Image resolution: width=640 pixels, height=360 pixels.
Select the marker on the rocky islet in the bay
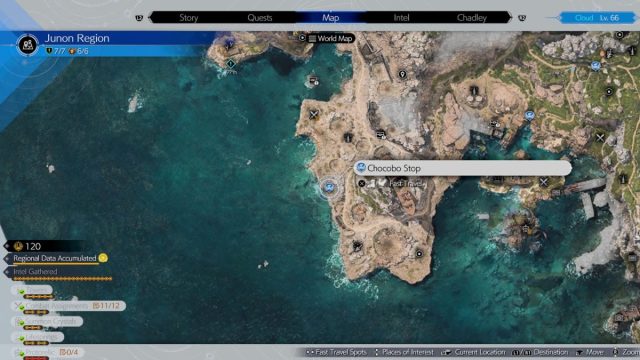click(x=526, y=229)
